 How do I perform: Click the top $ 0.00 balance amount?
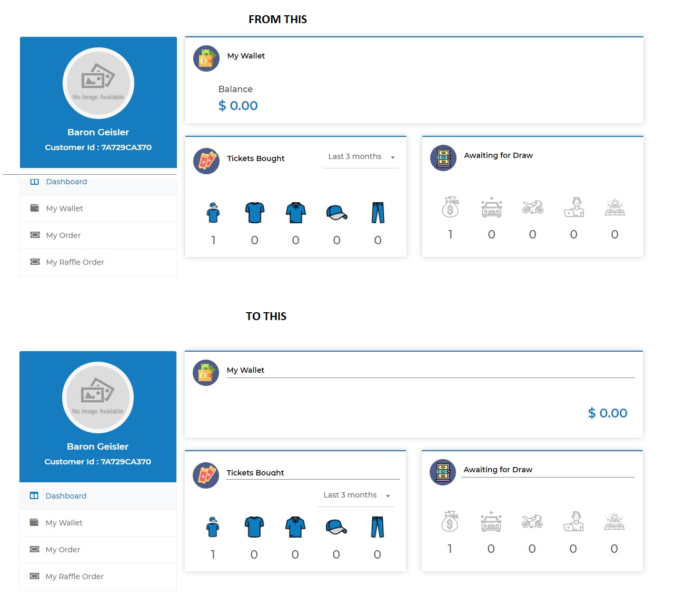pos(238,106)
